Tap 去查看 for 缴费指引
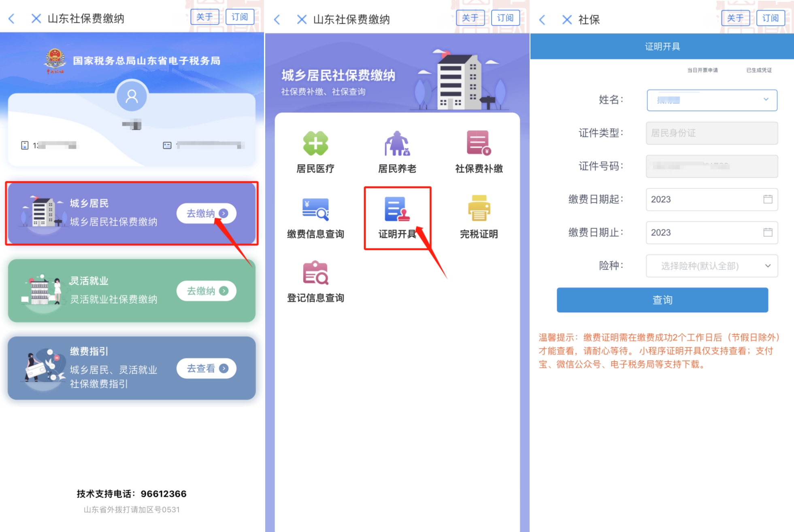 [206, 368]
